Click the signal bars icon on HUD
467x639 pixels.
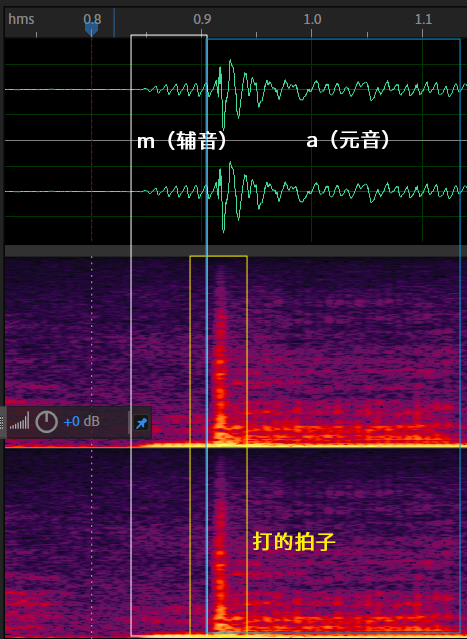coord(19,421)
